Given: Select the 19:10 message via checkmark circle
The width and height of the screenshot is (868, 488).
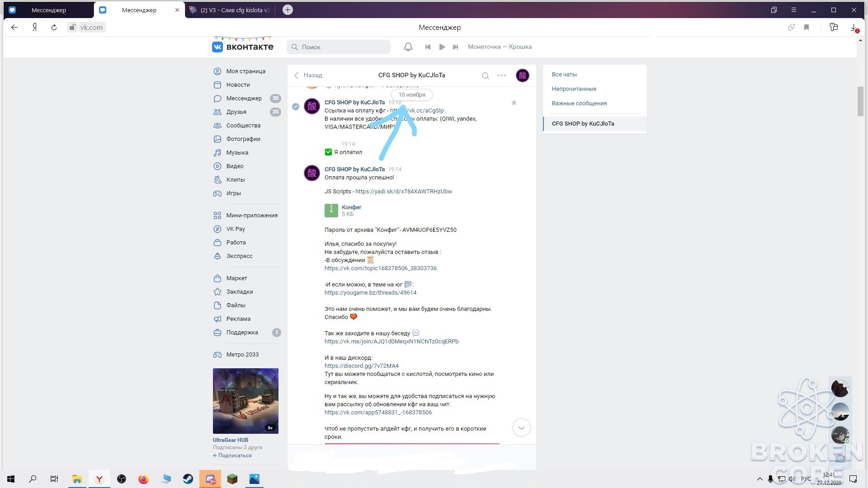Looking at the screenshot, I should [x=296, y=107].
